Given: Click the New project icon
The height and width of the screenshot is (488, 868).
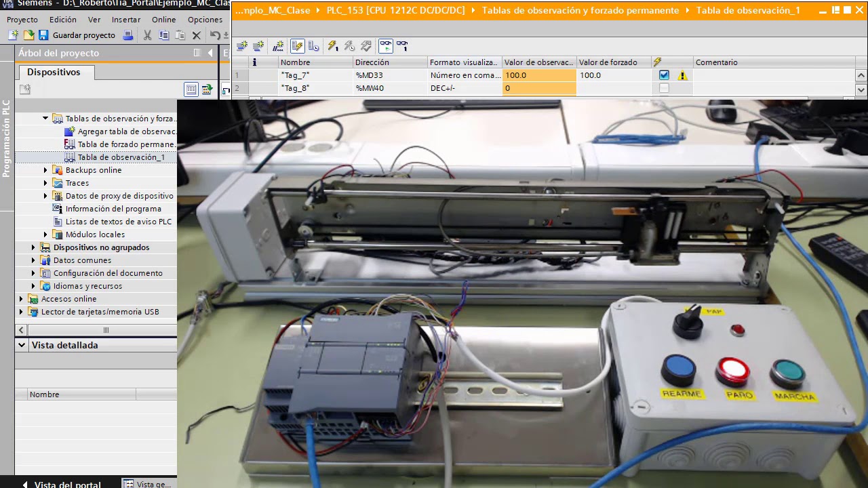Looking at the screenshot, I should coord(13,35).
